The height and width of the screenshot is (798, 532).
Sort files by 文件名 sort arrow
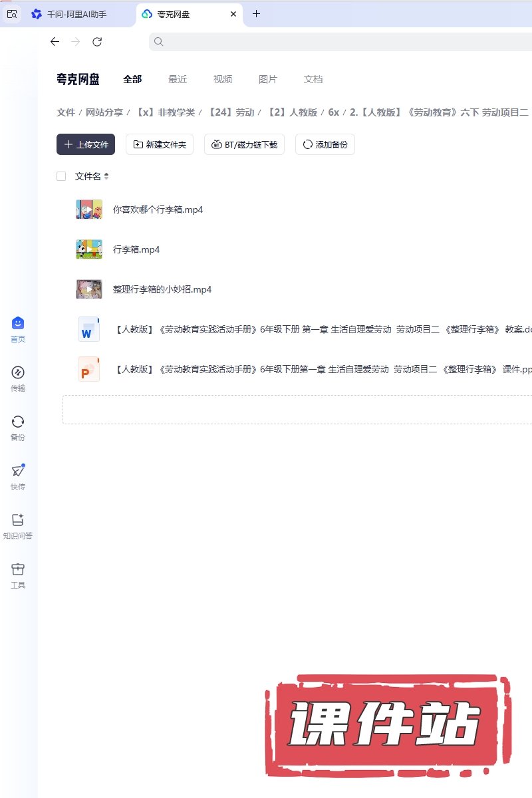[106, 176]
